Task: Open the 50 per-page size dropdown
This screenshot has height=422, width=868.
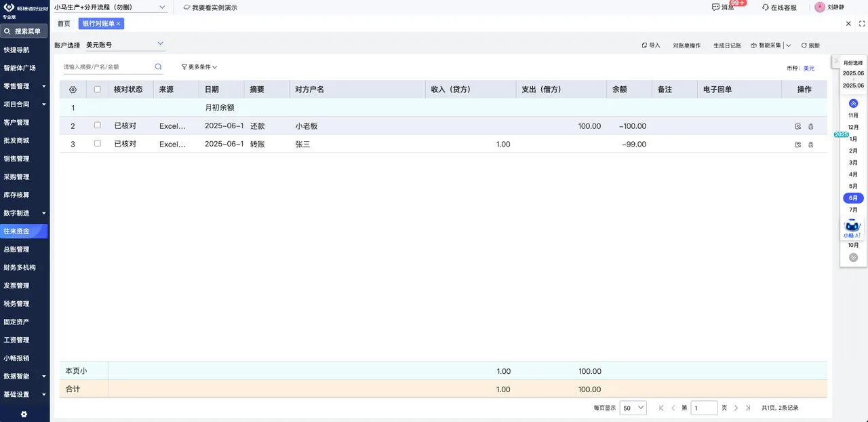Action: pos(633,408)
